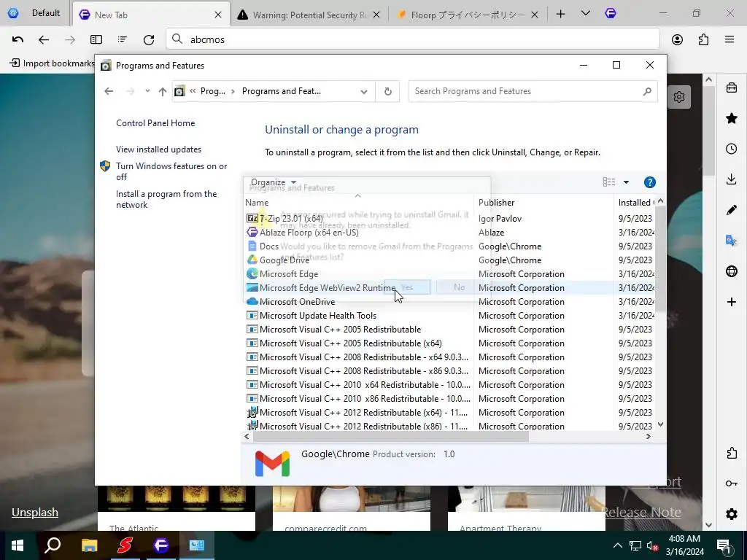Image resolution: width=747 pixels, height=560 pixels.
Task: Open the notification center icon
Action: pos(724,546)
